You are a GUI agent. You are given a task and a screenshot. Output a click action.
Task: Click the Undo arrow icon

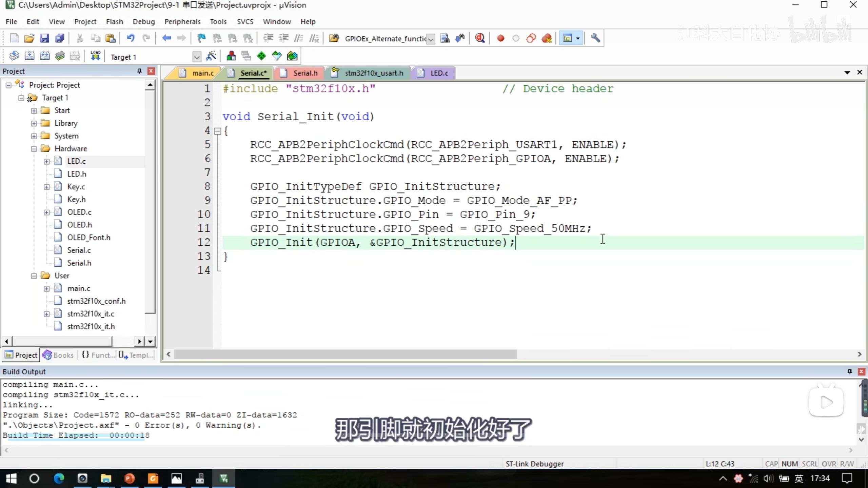pos(131,38)
